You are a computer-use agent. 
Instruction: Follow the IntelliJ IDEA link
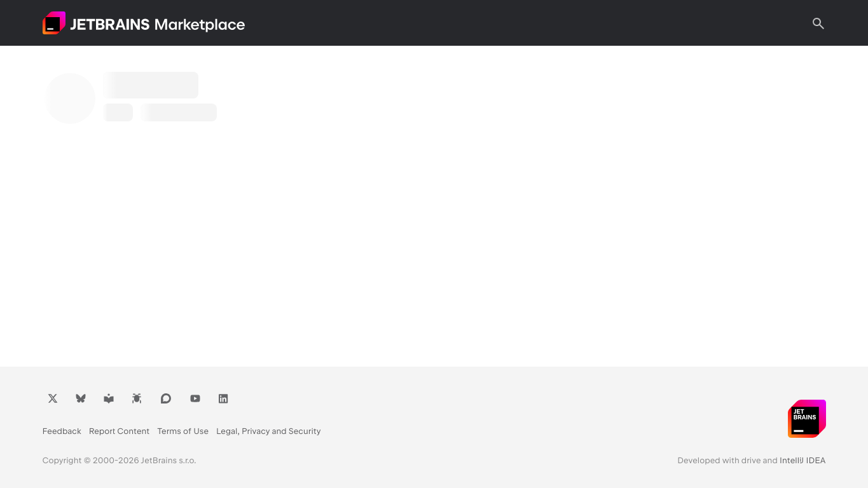click(803, 461)
